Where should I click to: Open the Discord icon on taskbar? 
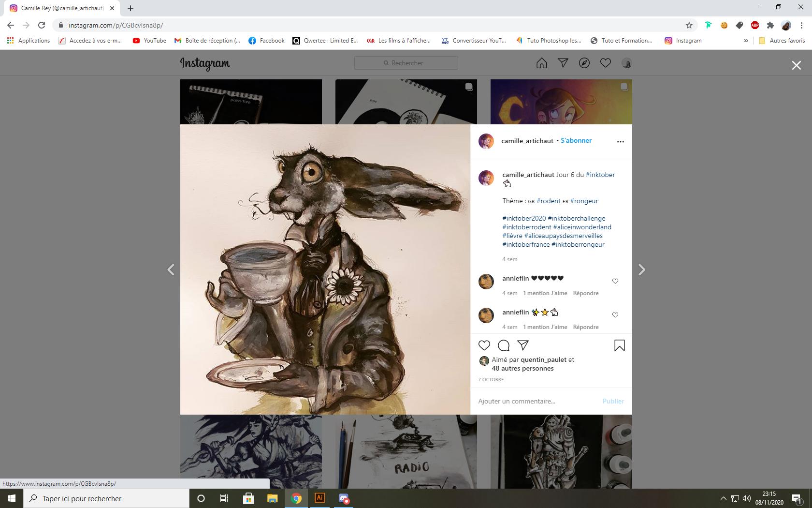point(344,498)
